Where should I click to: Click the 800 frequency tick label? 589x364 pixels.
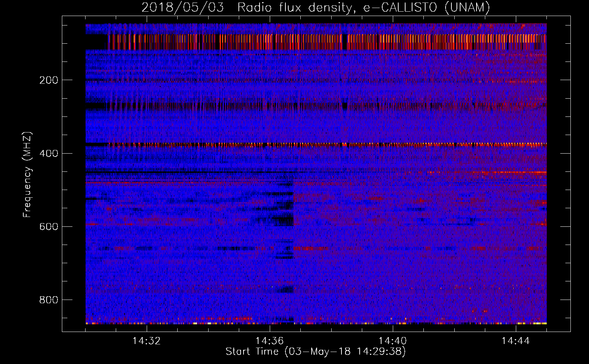tap(49, 300)
